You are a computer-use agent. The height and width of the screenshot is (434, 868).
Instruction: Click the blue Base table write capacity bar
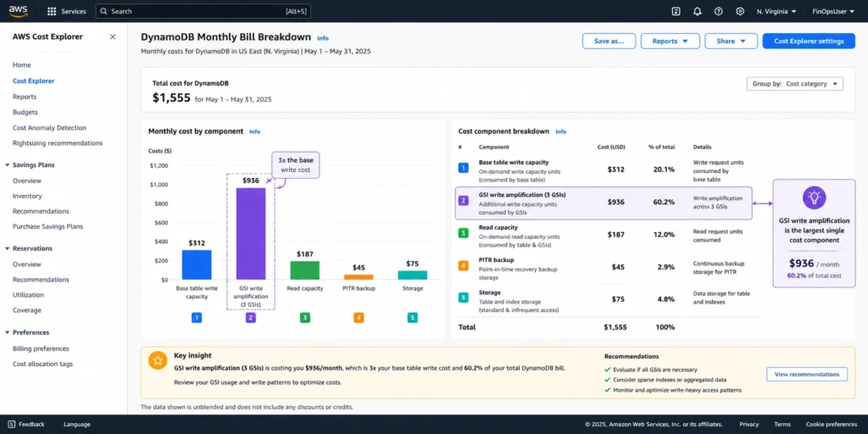[x=197, y=264]
